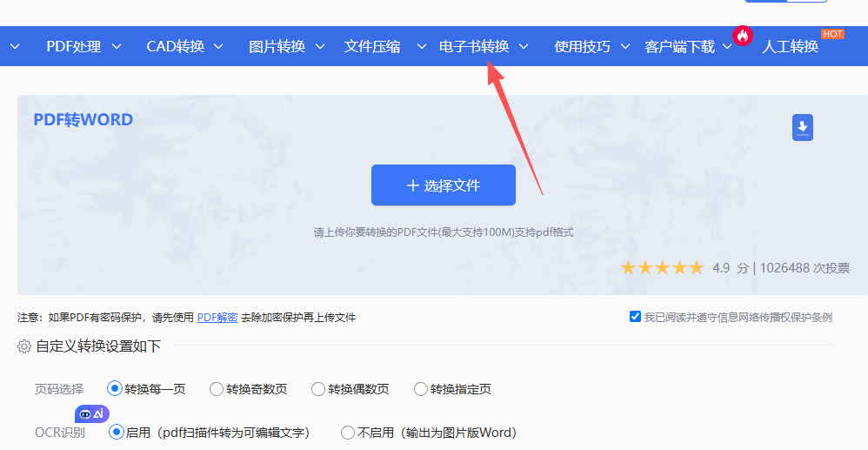This screenshot has height=450, width=868.
Task: Click the 4.9 分 rating score
Action: coord(731,268)
